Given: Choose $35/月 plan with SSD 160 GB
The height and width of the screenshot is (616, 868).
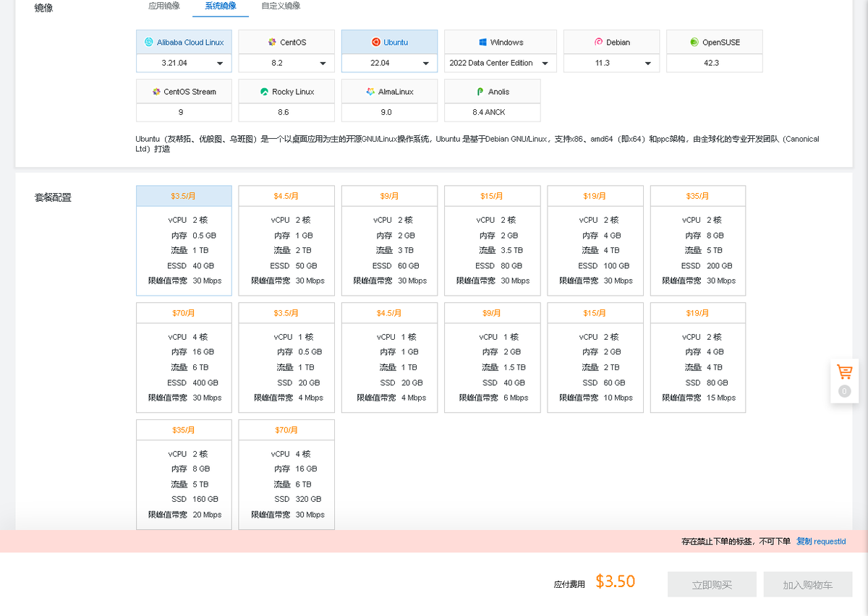Looking at the screenshot, I should (184, 475).
